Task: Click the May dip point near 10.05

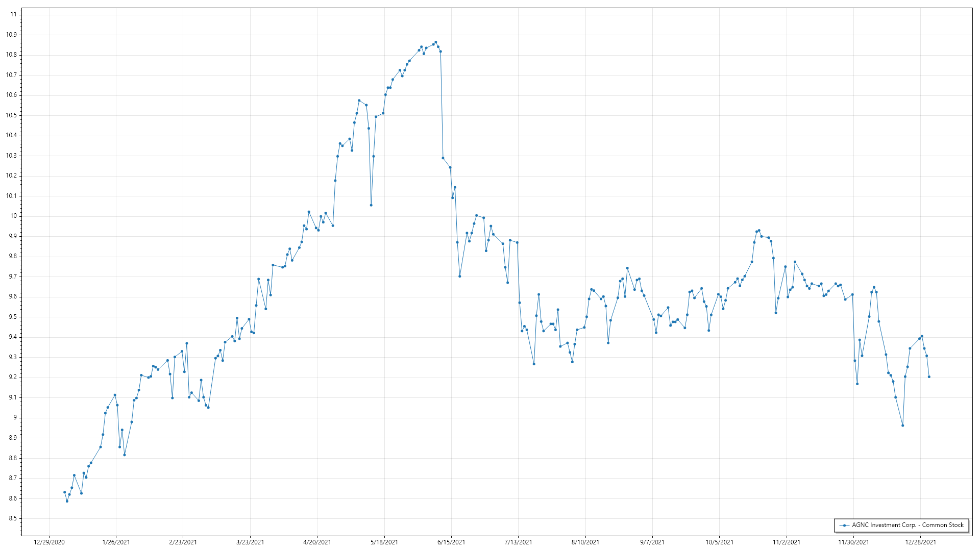Action: coord(371,205)
